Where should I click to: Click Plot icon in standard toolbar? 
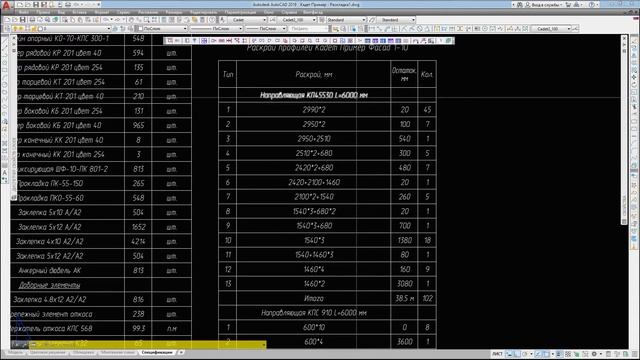(x=32, y=20)
